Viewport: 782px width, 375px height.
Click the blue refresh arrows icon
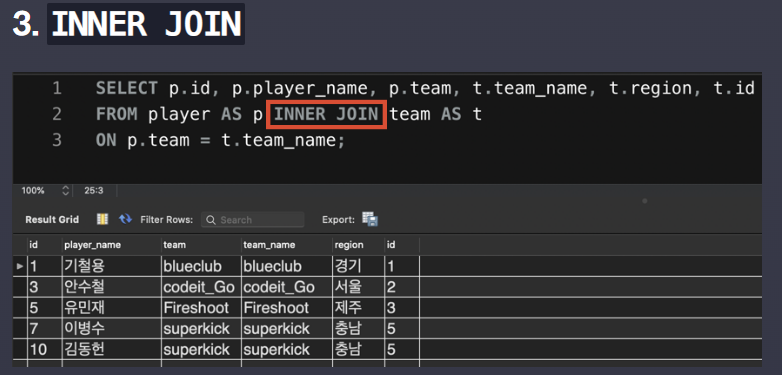[x=125, y=219]
